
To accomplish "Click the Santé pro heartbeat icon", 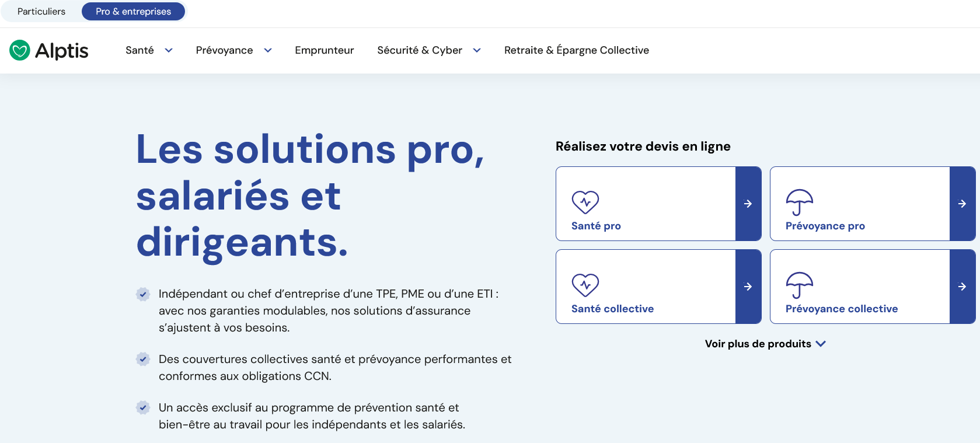I will point(585,203).
